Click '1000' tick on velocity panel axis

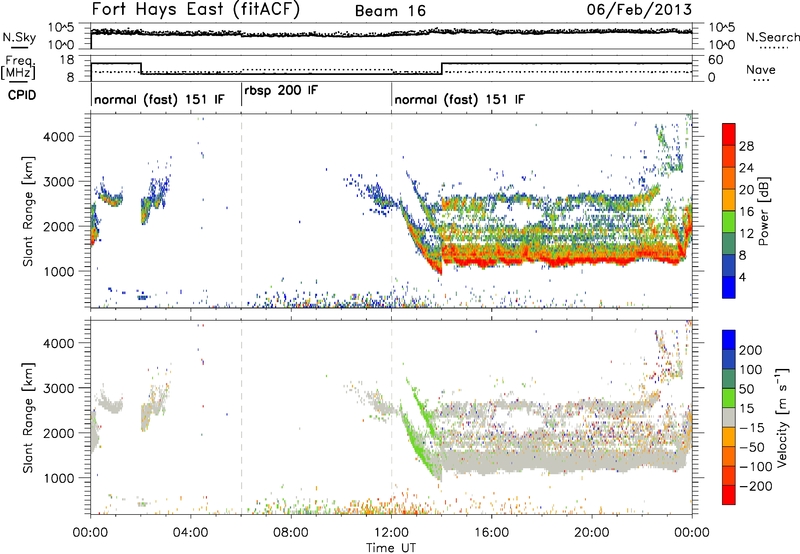(x=59, y=478)
